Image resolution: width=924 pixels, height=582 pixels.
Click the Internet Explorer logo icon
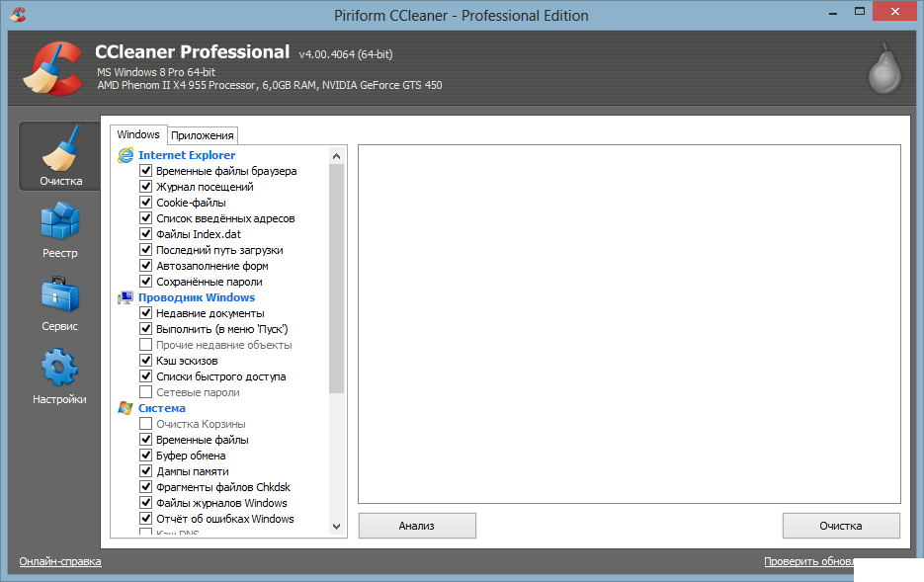coord(126,155)
